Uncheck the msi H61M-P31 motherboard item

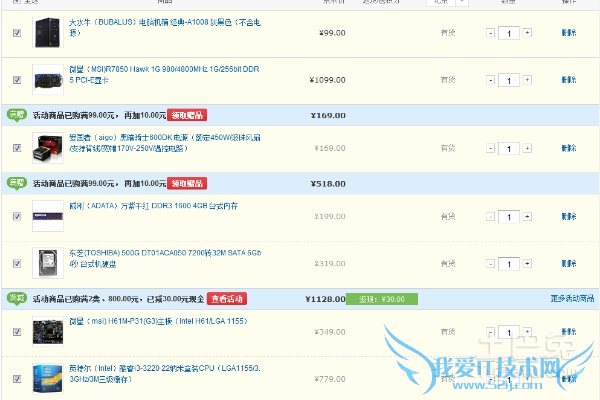[x=17, y=332]
